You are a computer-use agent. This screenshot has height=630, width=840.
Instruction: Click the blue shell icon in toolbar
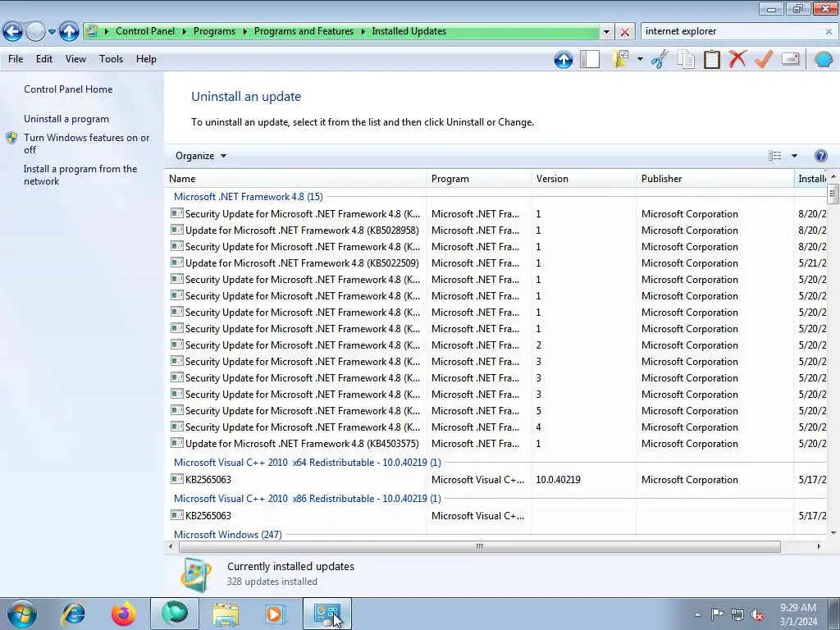(824, 58)
